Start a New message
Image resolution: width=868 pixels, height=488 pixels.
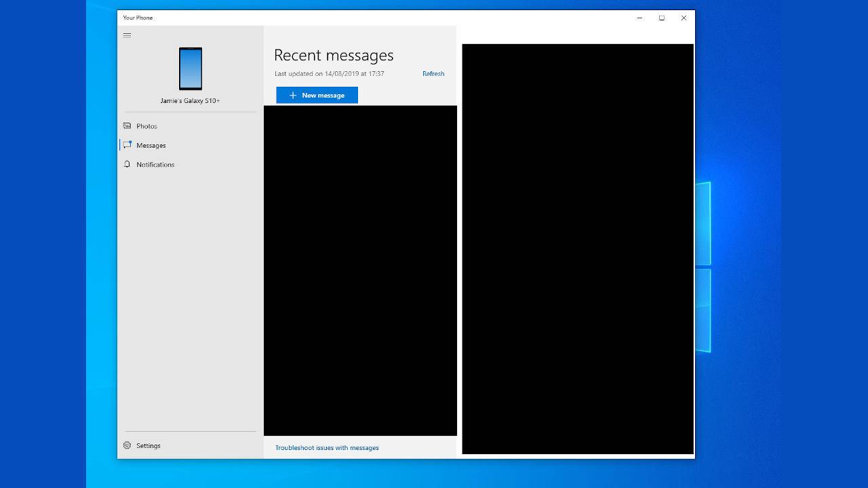[317, 95]
